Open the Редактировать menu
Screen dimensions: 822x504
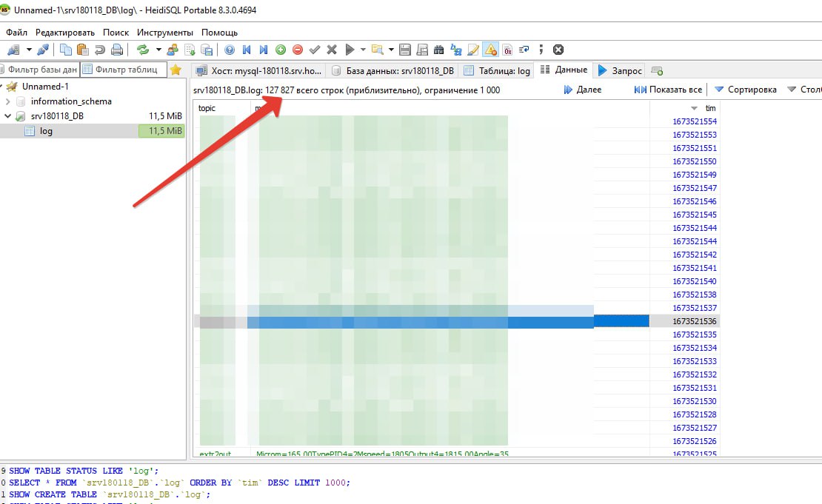65,33
